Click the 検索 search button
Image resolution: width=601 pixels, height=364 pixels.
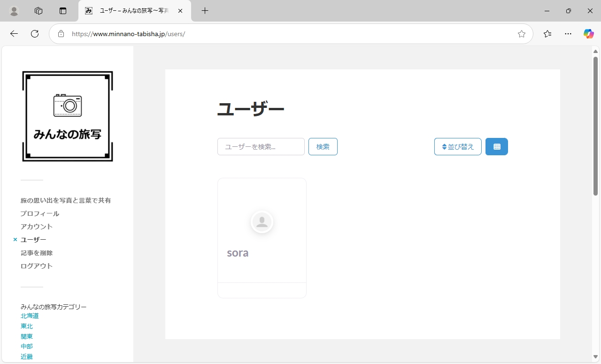(323, 147)
